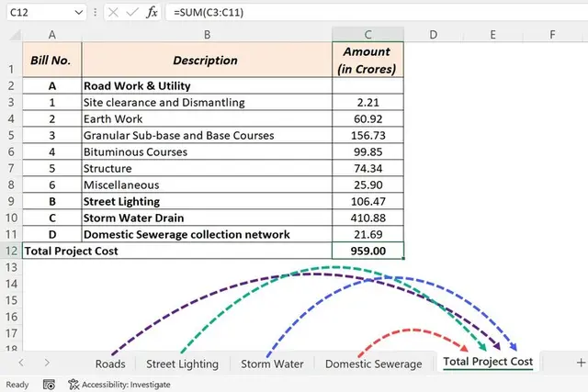Select row 15 header
The width and height of the screenshot is (588, 392).
tap(11, 300)
